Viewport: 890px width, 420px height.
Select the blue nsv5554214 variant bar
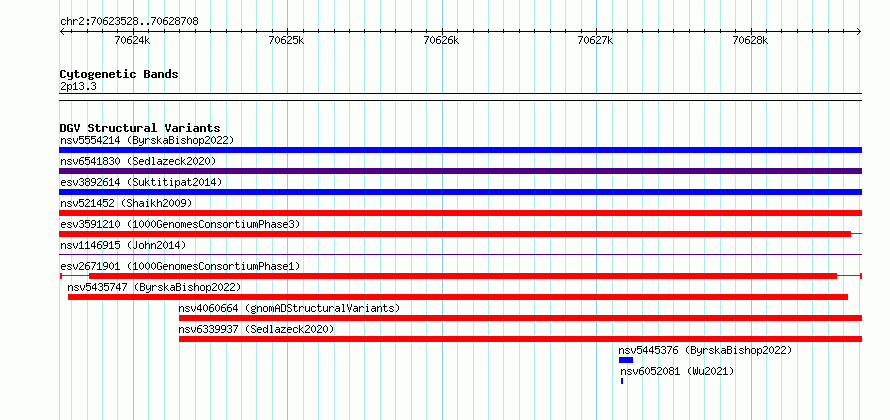coord(460,150)
